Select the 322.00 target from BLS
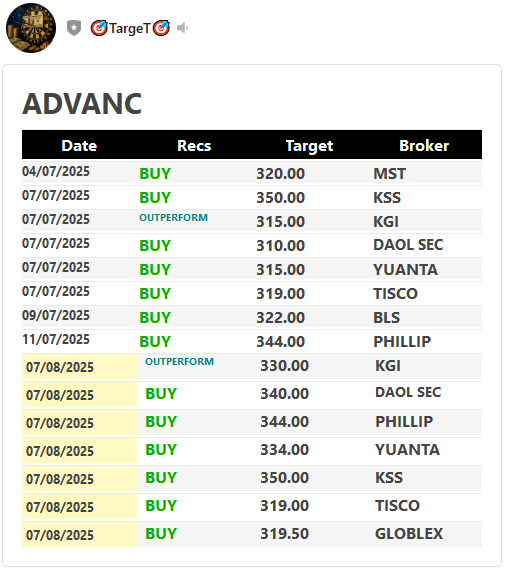This screenshot has height=573, width=513. coord(280,317)
